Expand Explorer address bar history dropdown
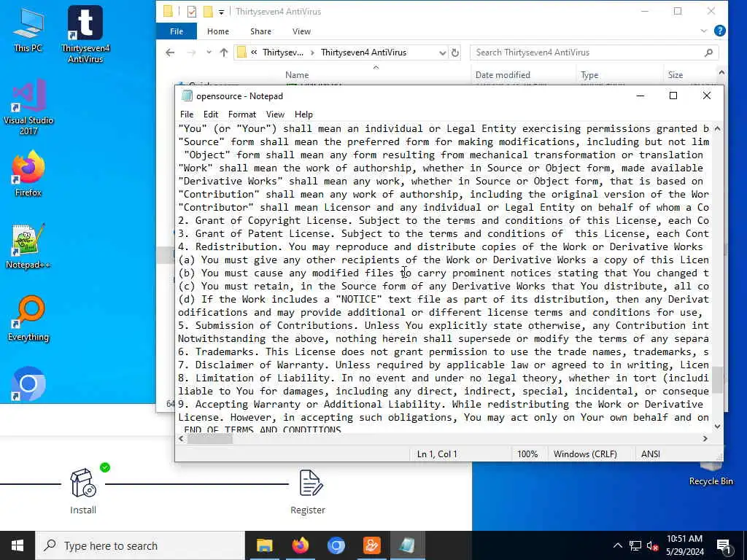Viewport: 747px width, 560px height. (442, 52)
